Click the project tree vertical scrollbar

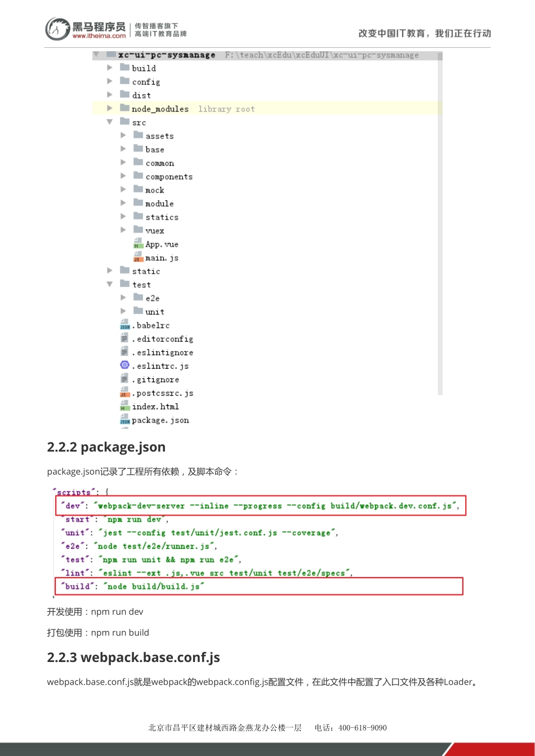pos(440,225)
